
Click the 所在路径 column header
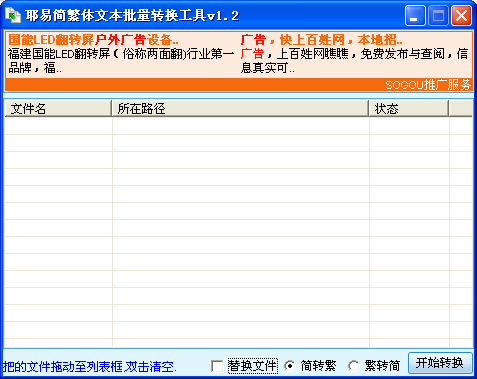[x=240, y=108]
